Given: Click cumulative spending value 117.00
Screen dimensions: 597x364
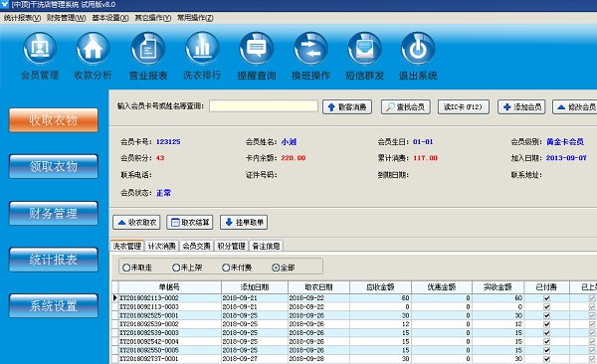Looking at the screenshot, I should tap(425, 158).
